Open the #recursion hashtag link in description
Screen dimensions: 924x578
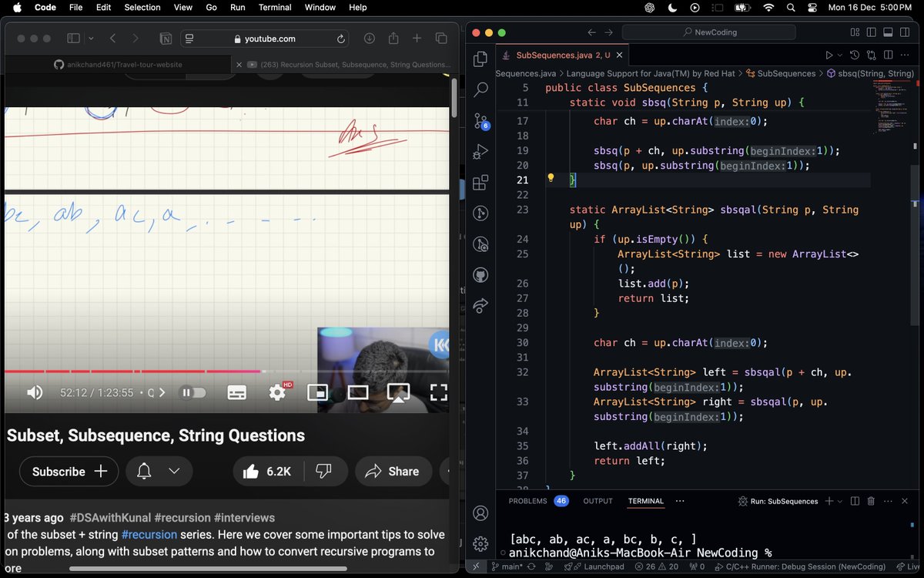point(149,534)
